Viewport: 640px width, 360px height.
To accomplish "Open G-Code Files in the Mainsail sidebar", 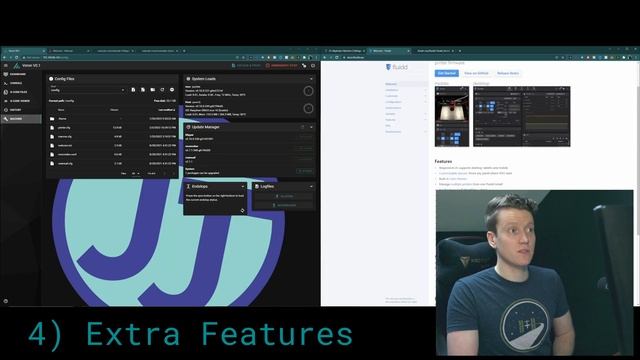I will click(20, 92).
